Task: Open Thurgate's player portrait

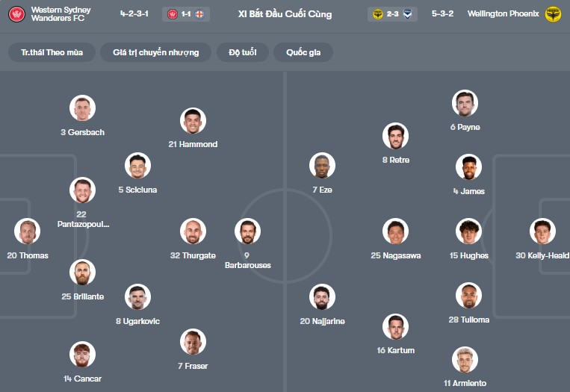Action: click(x=193, y=231)
